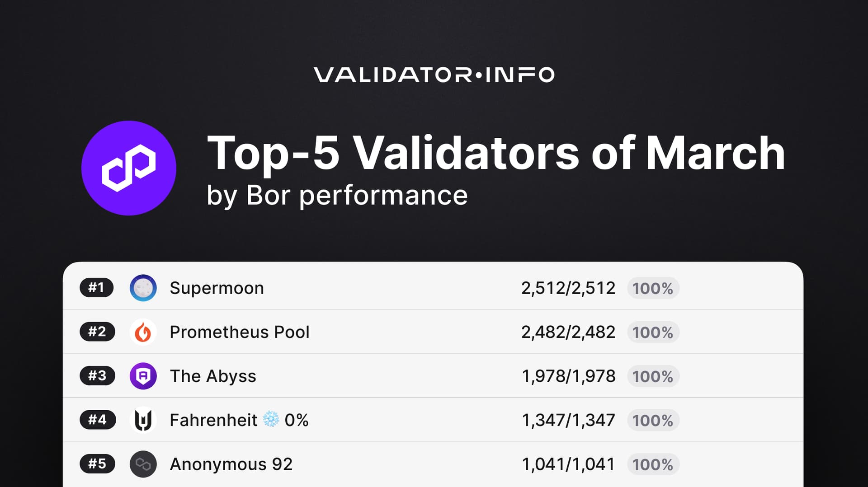The height and width of the screenshot is (487, 868).
Task: Open the Prometheus Pool validator name
Action: pyautogui.click(x=240, y=332)
